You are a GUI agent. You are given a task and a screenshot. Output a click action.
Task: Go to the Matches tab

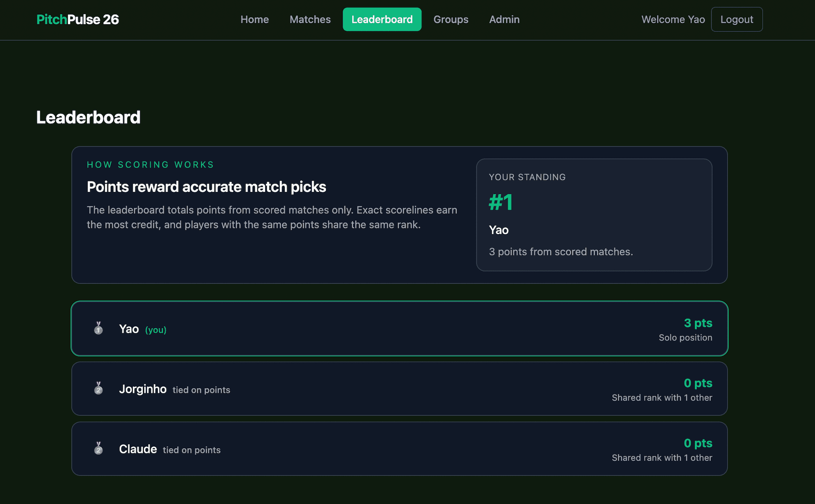coord(310,20)
